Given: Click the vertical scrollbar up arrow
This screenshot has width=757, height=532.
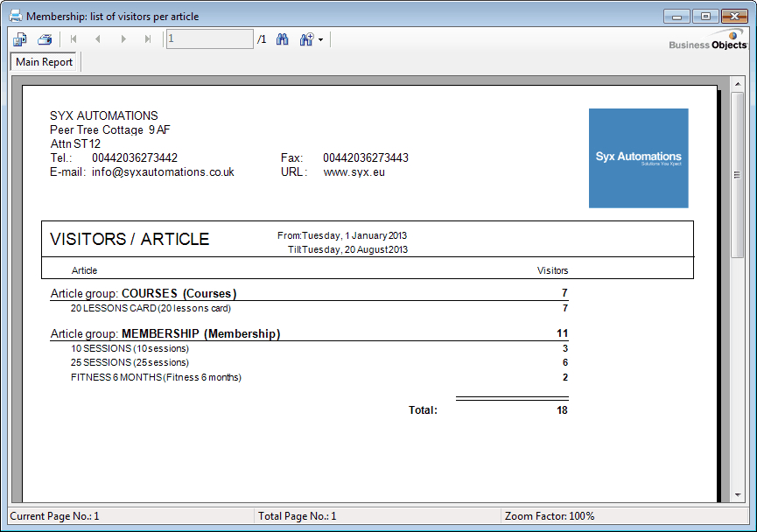Looking at the screenshot, I should [738, 83].
